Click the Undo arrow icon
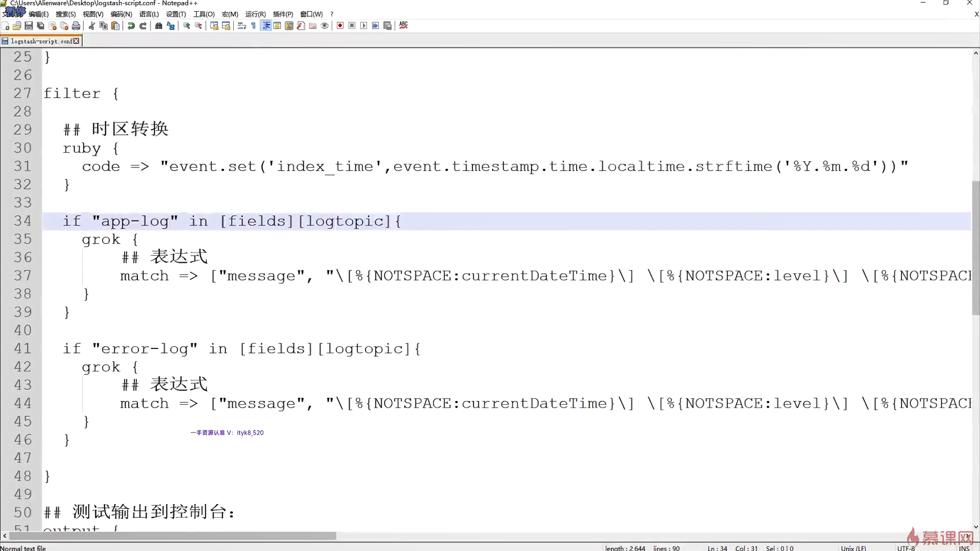 (131, 26)
